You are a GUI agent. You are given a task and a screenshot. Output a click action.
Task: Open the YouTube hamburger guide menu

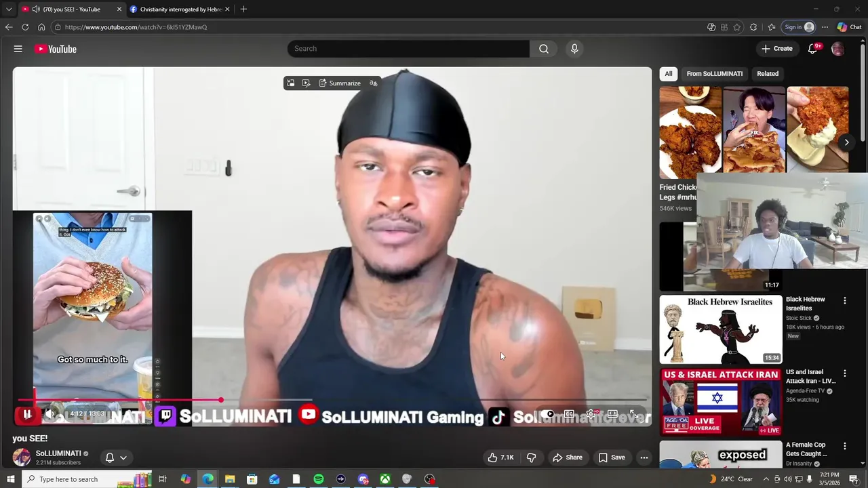click(18, 49)
